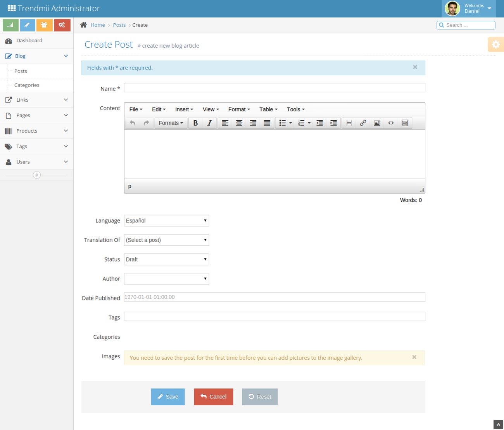
Task: Open the Translation Of post selector
Action: [x=166, y=240]
